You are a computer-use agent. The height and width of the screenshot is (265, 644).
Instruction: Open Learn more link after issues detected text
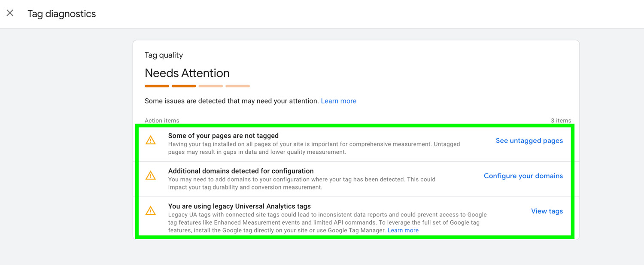click(338, 101)
